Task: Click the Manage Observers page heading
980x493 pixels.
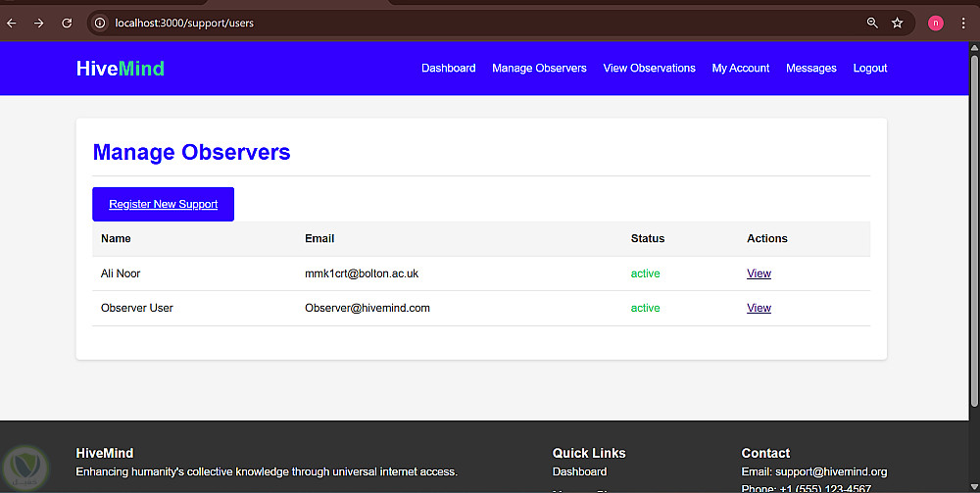Action: pos(191,153)
